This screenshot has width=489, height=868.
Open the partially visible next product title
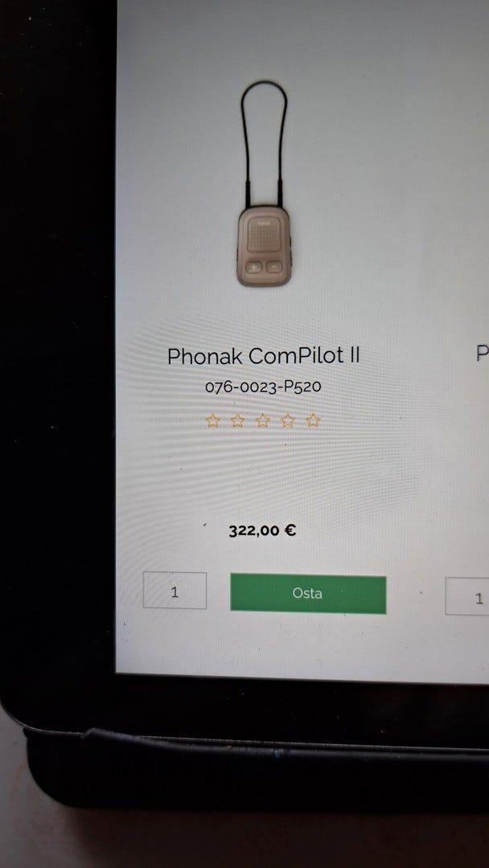tap(483, 353)
